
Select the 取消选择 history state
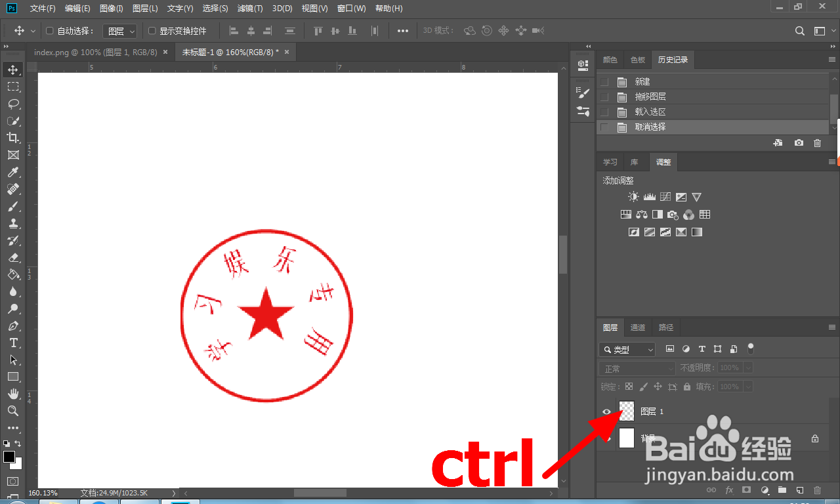[713, 127]
